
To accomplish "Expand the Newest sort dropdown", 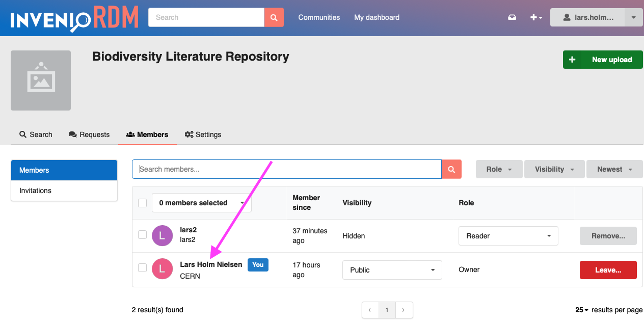I will [x=614, y=169].
